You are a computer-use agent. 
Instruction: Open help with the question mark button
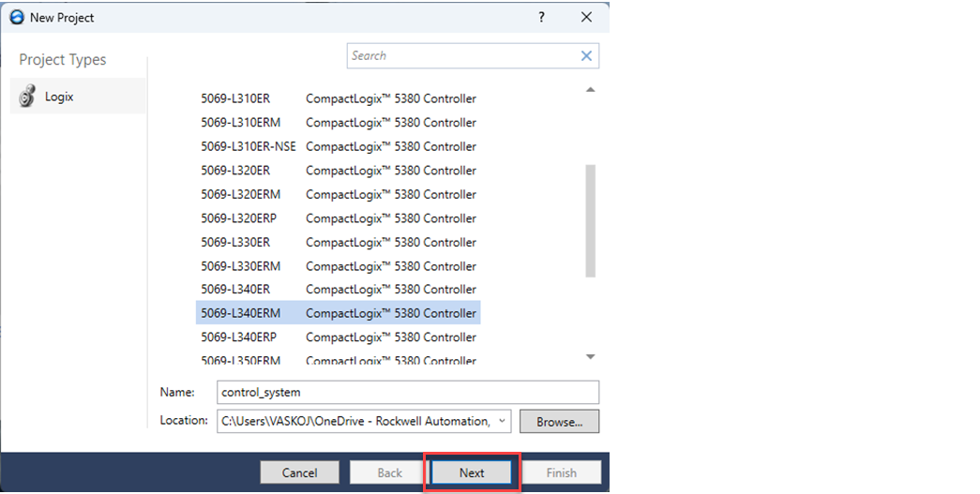[541, 18]
